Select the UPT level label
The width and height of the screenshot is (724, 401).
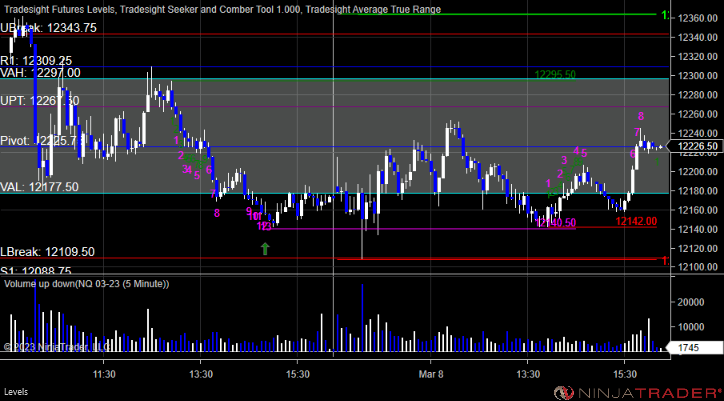(39, 101)
